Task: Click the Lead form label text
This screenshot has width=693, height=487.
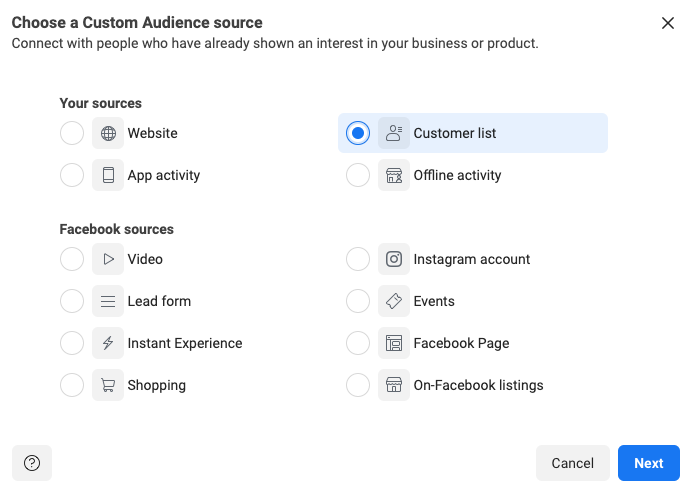Action: pos(159,301)
